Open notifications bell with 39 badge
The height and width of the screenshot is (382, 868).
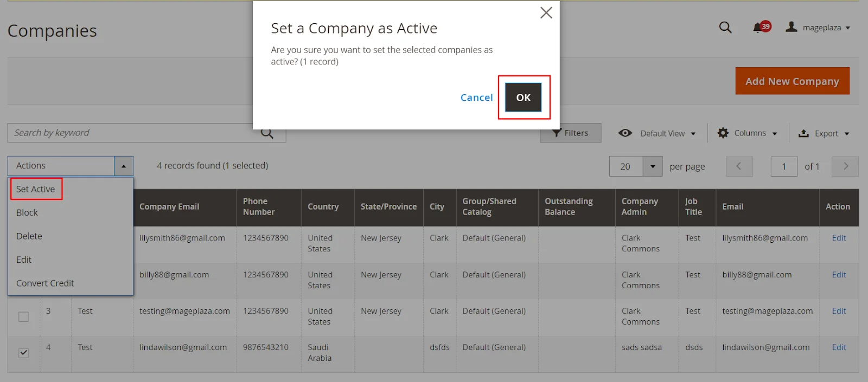pos(761,27)
